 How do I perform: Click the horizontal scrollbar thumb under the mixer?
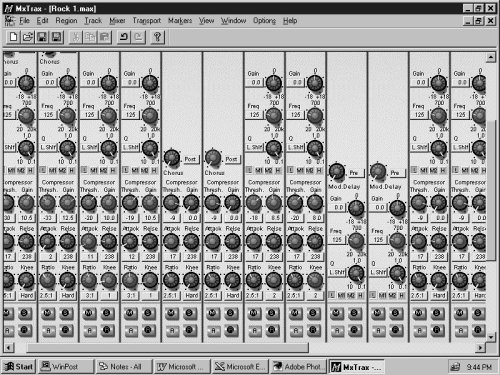167,348
